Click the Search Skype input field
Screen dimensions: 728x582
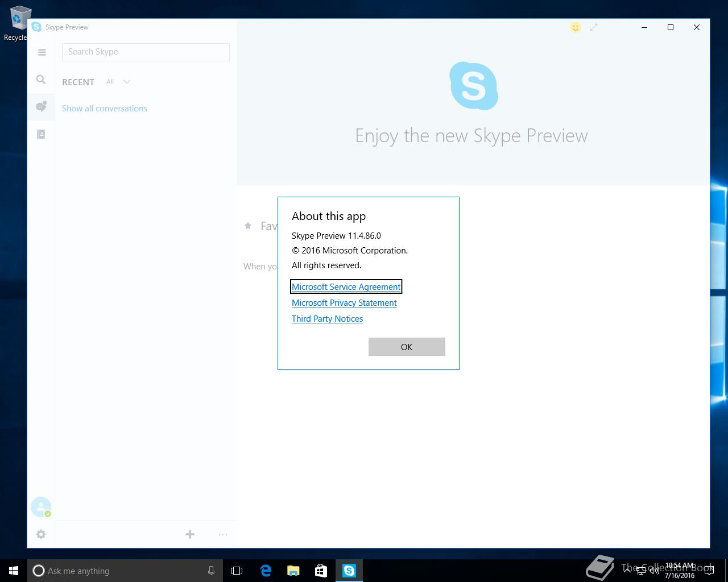(146, 52)
